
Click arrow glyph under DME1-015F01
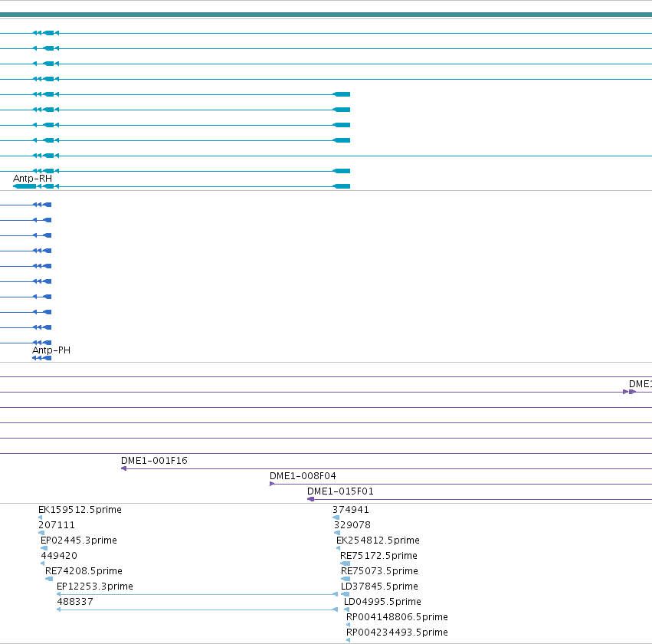tap(310, 499)
